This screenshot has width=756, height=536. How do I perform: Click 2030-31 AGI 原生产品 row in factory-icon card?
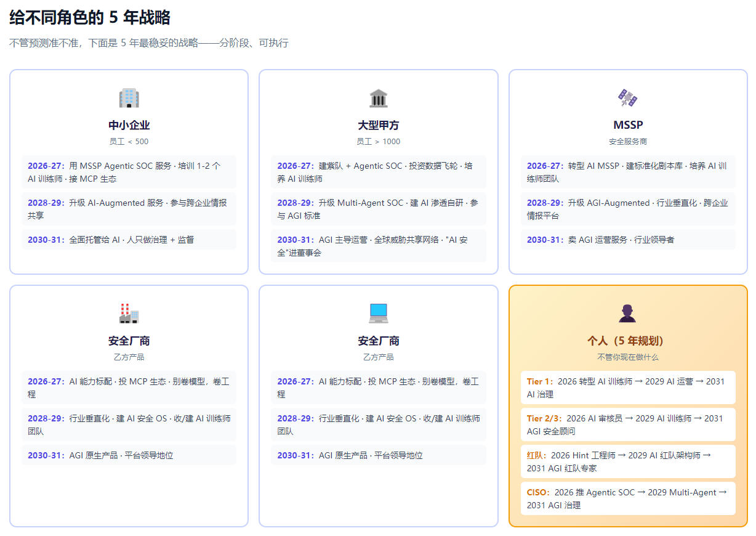coord(129,455)
